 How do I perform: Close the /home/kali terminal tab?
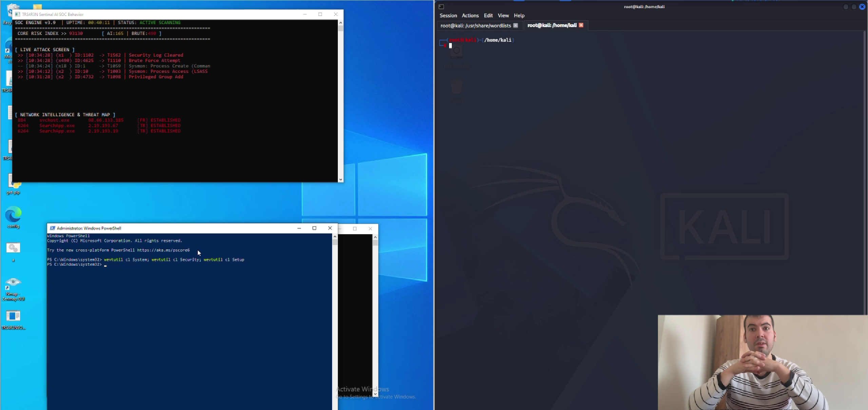(x=581, y=25)
